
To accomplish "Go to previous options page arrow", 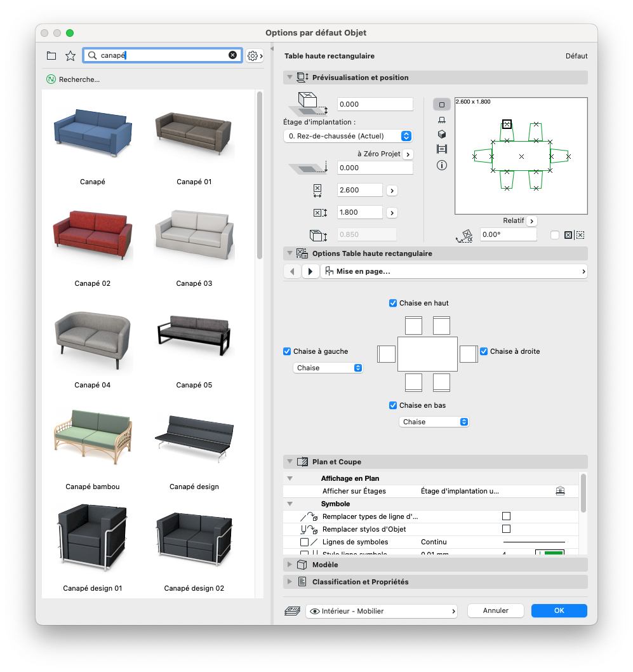I will coord(292,271).
